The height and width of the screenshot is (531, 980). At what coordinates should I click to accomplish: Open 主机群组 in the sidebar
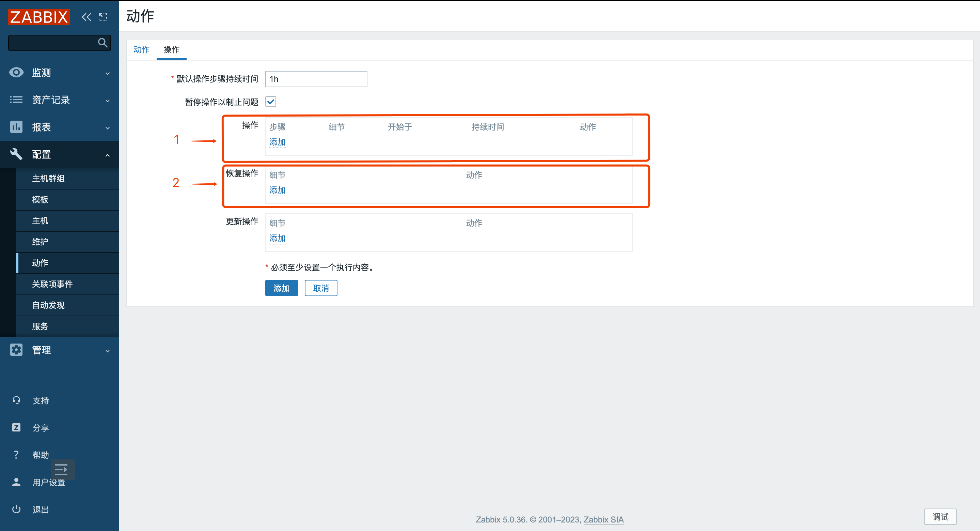click(48, 179)
